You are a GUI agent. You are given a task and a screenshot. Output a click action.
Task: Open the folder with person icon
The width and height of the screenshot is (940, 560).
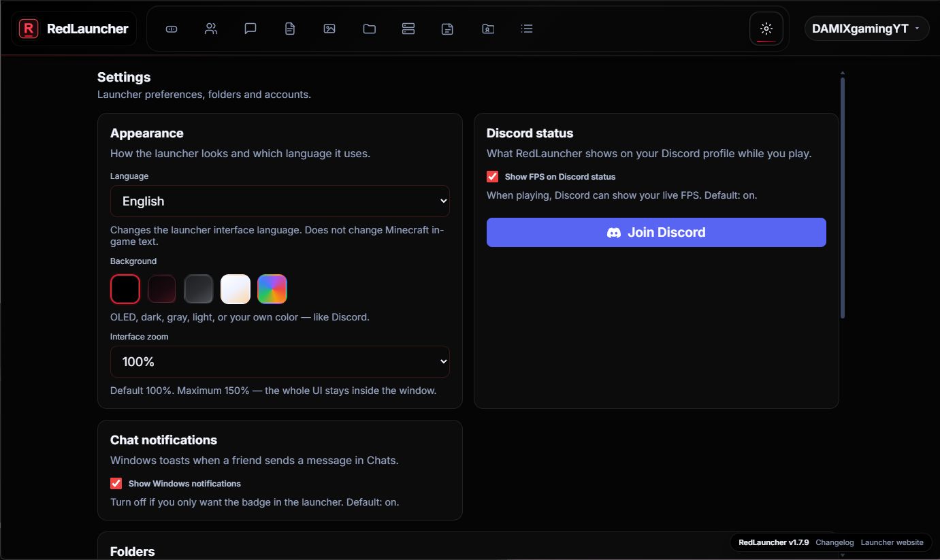(488, 29)
